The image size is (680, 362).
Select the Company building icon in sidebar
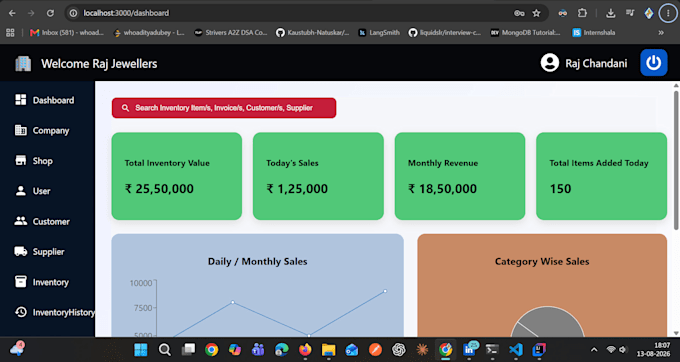(x=20, y=130)
